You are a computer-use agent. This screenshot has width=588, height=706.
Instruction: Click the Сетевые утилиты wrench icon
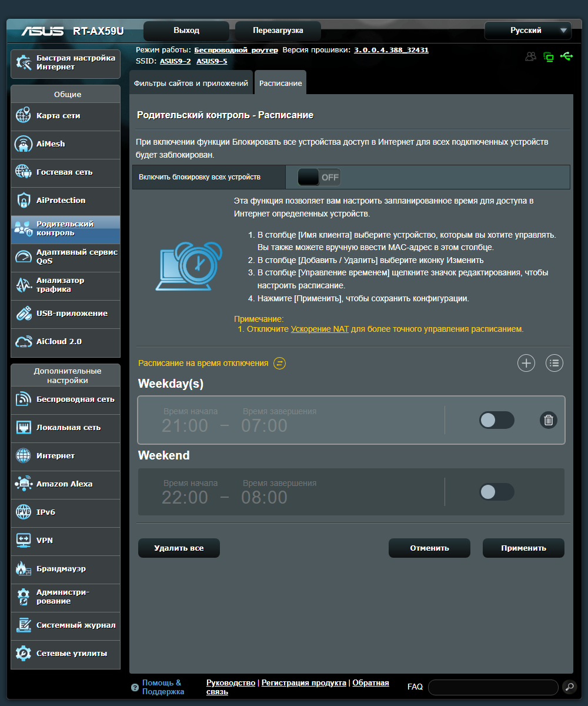coord(24,653)
